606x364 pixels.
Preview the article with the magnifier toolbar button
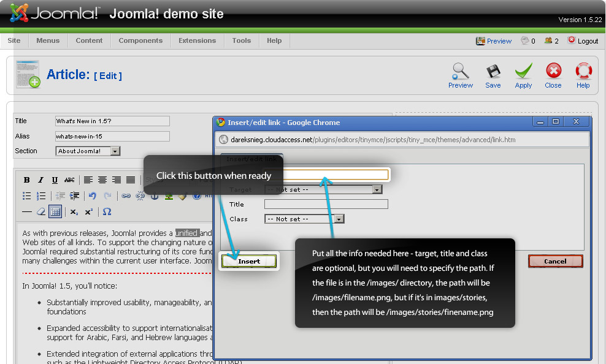coord(461,75)
